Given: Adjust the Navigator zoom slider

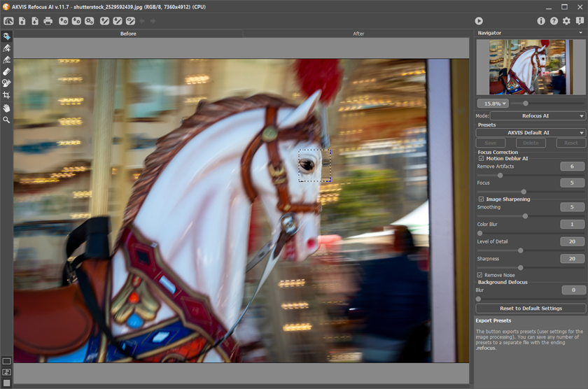Looking at the screenshot, I should pos(526,104).
